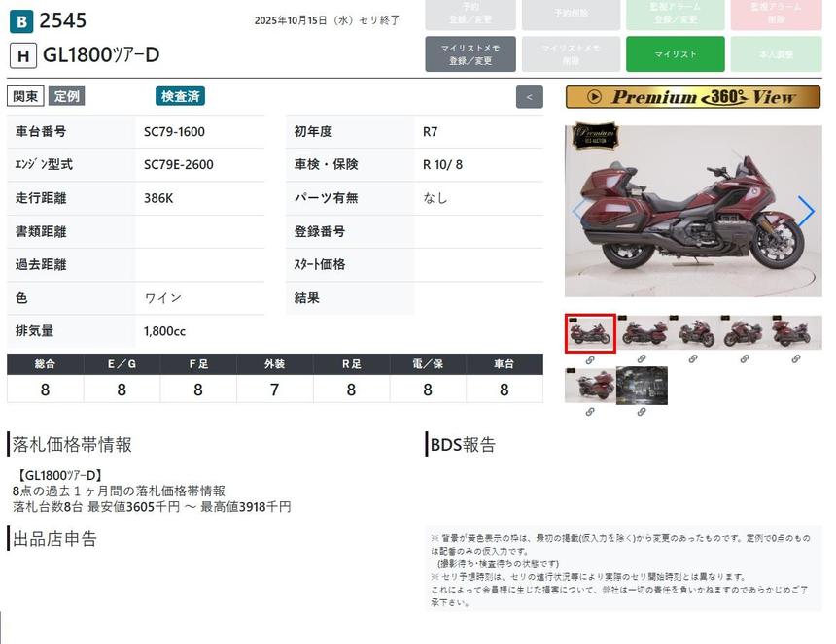Collapse panel with the gray '<' button
Screen dimensions: 836x644
click(529, 97)
